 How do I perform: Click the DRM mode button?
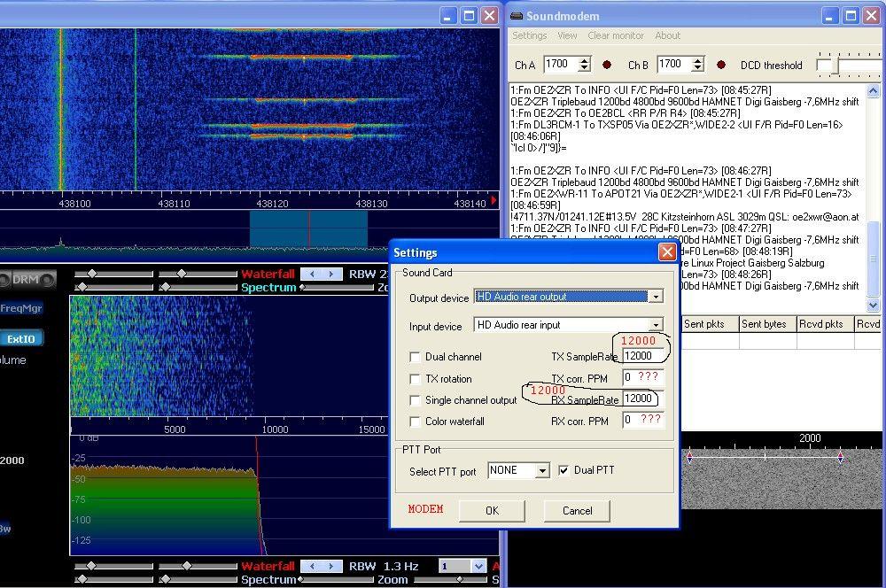[26, 280]
